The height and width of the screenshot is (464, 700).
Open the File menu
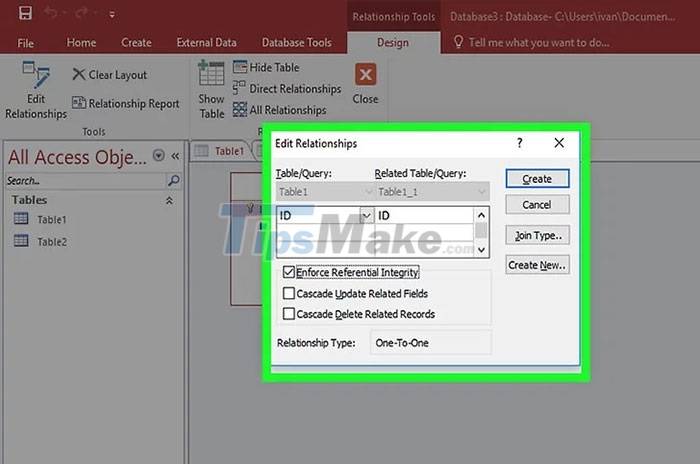point(25,43)
